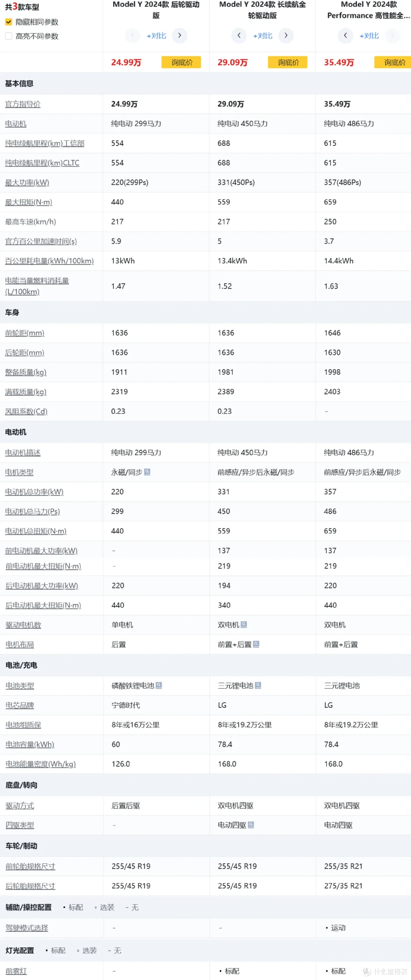Open the 电池能量密度(Wh/kg) link
This screenshot has width=411, height=980.
(x=40, y=764)
